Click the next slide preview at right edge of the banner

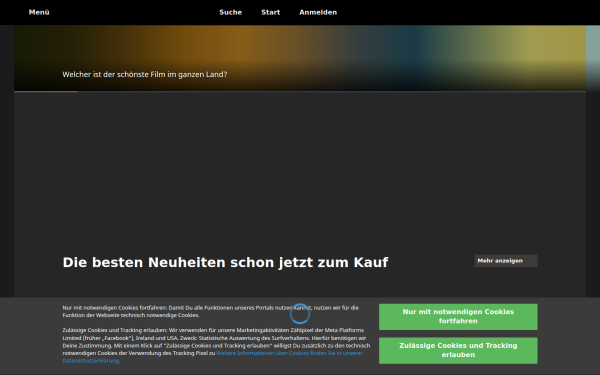593,59
